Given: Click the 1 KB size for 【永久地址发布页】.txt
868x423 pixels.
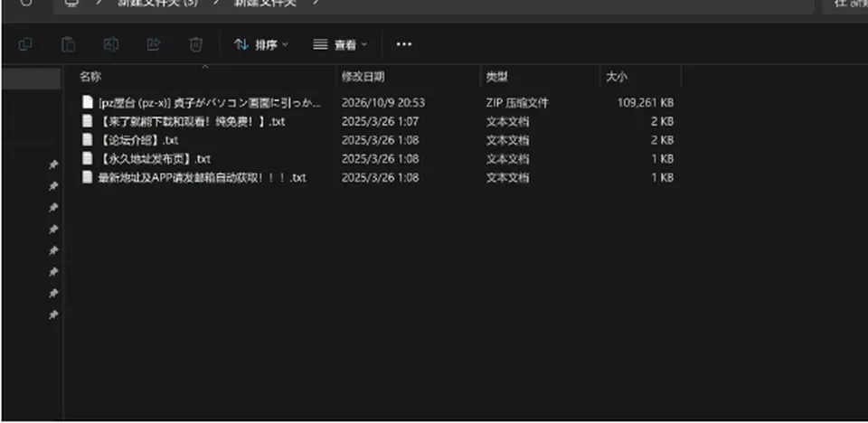Looking at the screenshot, I should (x=663, y=159).
